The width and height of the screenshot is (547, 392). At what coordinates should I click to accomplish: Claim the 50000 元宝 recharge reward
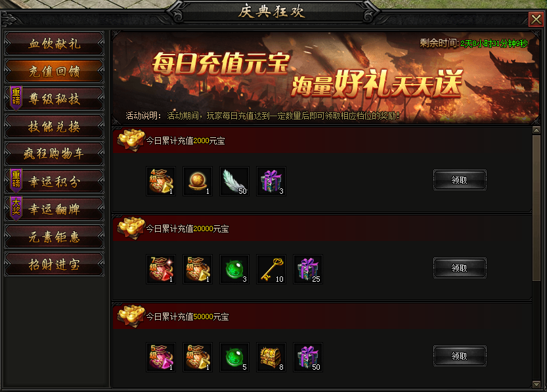point(460,356)
